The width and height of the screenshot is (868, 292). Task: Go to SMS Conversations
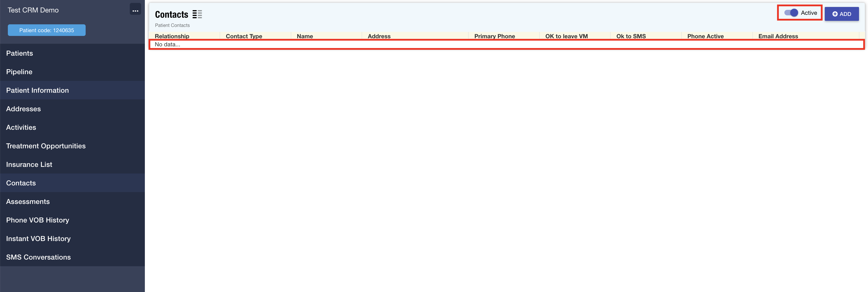tap(38, 257)
